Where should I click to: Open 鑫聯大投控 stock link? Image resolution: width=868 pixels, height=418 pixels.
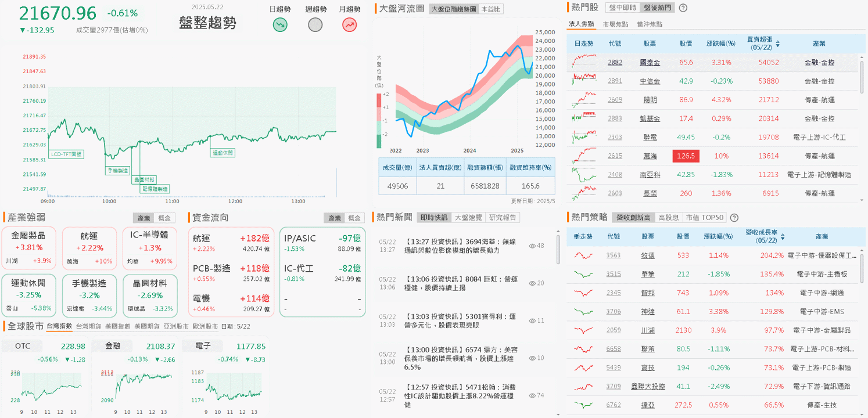coord(648,386)
